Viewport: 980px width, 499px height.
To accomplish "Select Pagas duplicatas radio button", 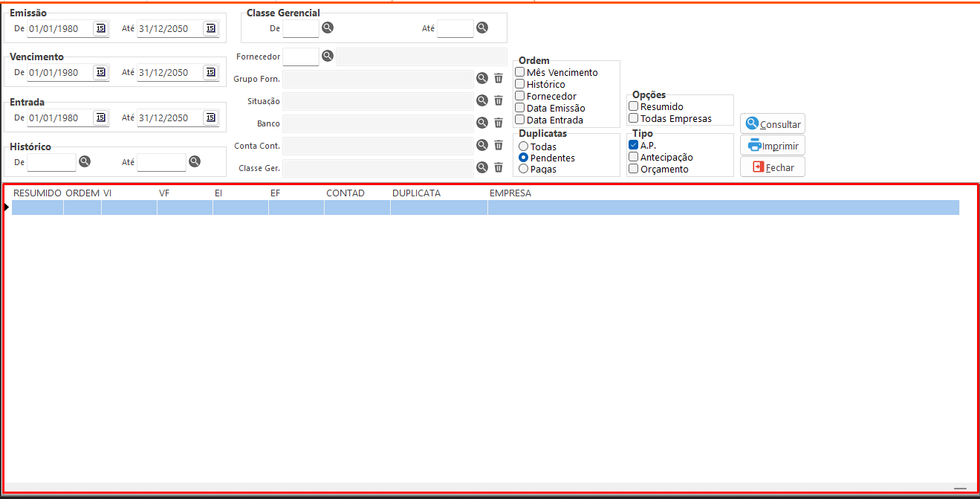I will tap(524, 169).
